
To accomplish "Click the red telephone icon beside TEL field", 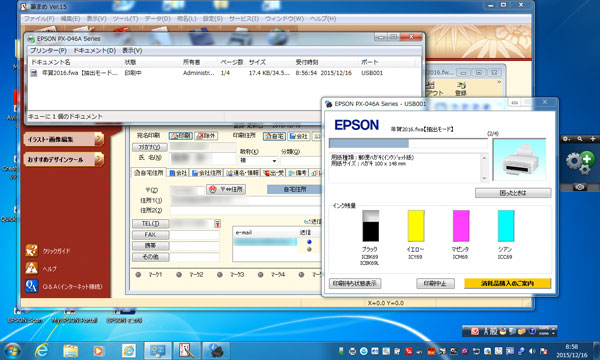I will click(x=217, y=224).
